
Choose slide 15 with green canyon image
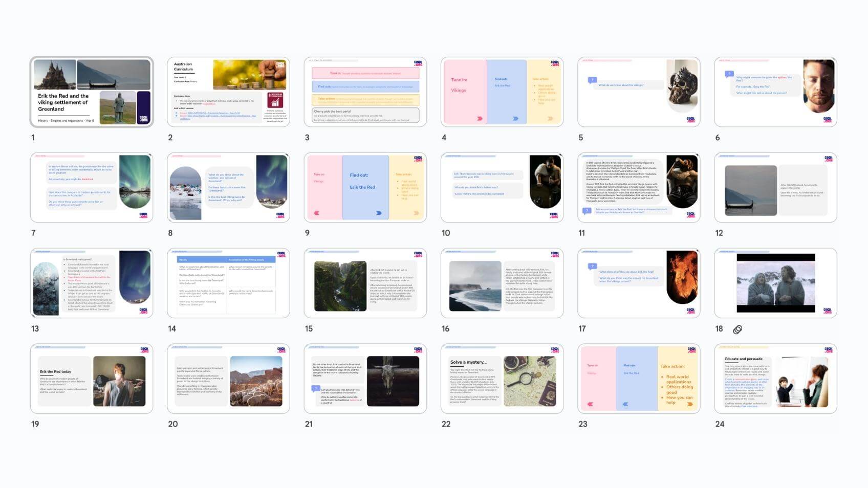(x=365, y=283)
